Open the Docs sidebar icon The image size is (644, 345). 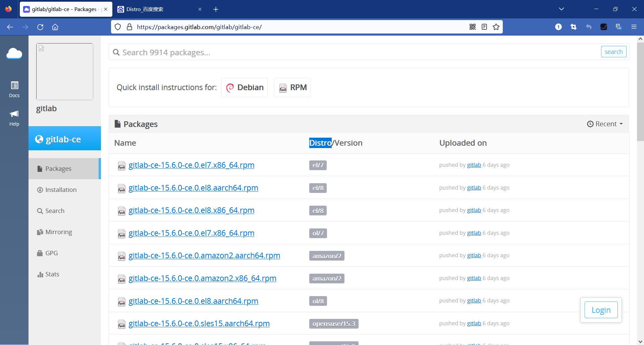14,89
